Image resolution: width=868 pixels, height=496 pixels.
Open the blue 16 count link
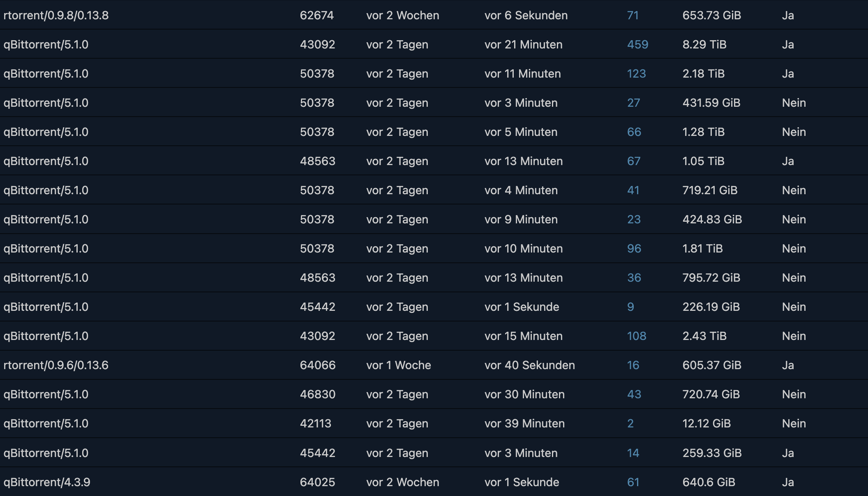click(x=633, y=365)
